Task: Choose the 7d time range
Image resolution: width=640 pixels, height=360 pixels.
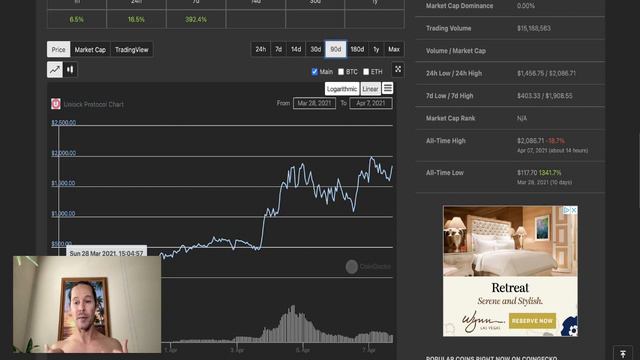Action: tap(278, 49)
